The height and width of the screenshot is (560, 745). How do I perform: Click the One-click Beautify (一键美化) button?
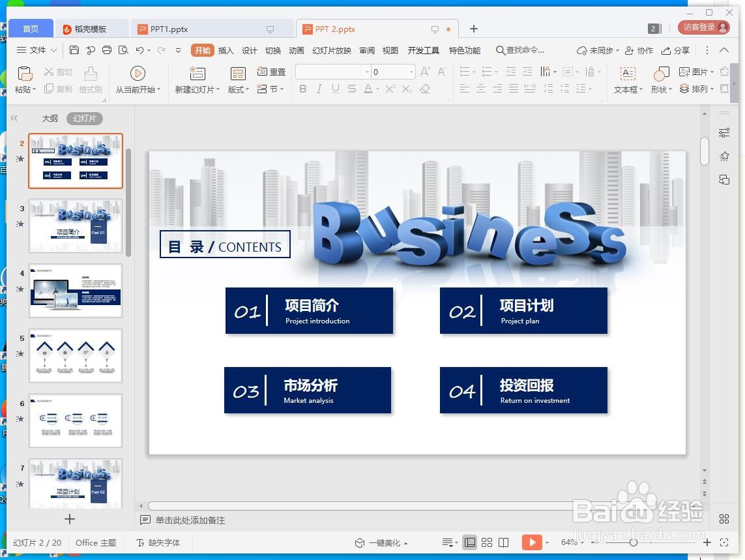coord(382,543)
